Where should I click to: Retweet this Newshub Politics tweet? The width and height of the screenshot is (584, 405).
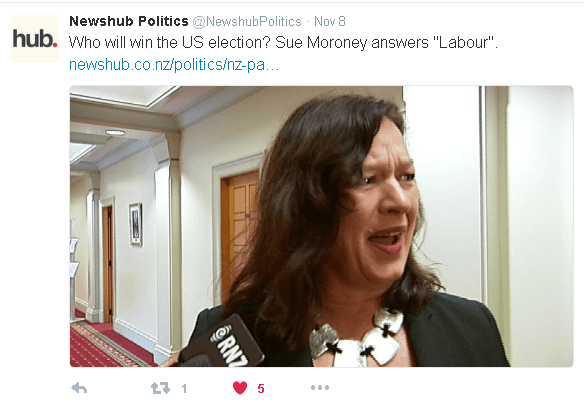click(x=160, y=388)
